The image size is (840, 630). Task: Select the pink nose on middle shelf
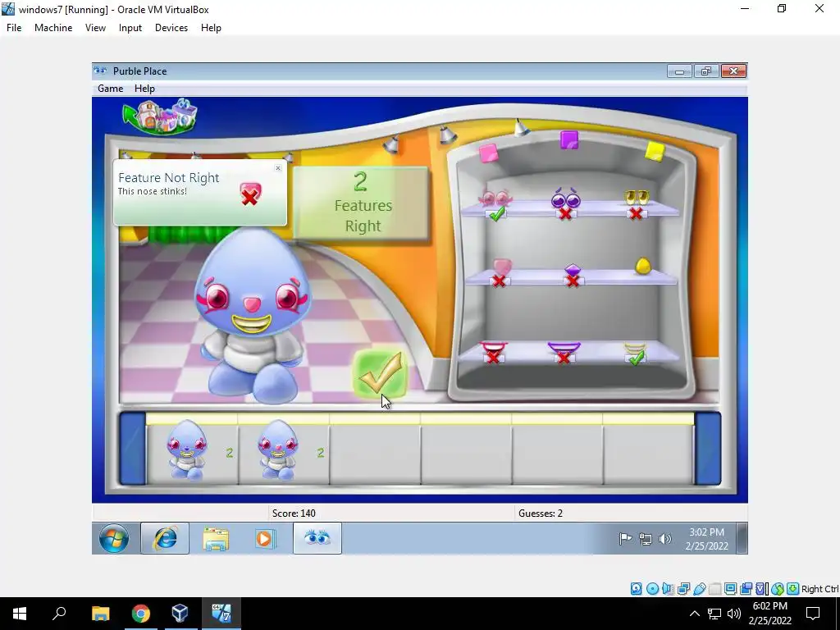[x=502, y=267]
